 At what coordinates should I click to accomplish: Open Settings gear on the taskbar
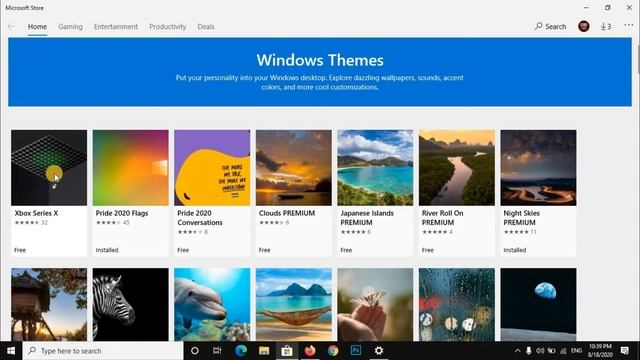379,351
